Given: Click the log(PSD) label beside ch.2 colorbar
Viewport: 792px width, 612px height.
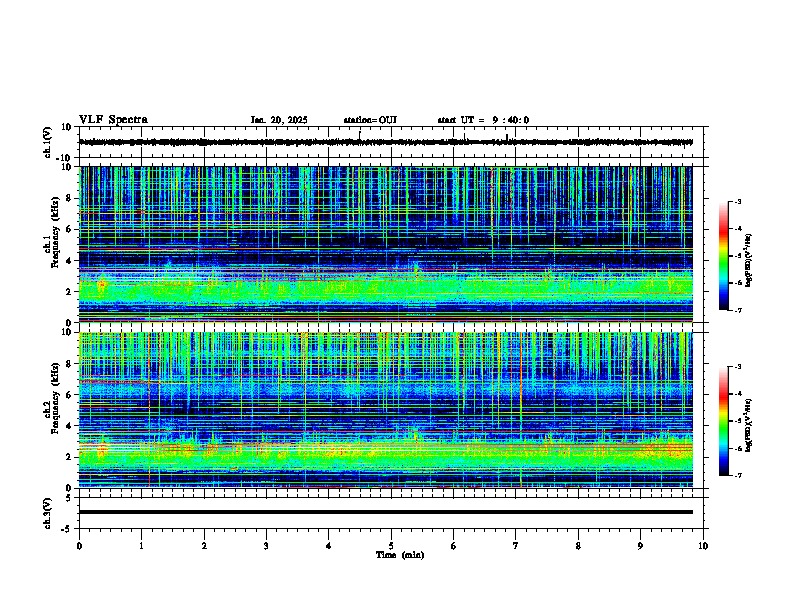Looking at the screenshot, I should [x=749, y=425].
